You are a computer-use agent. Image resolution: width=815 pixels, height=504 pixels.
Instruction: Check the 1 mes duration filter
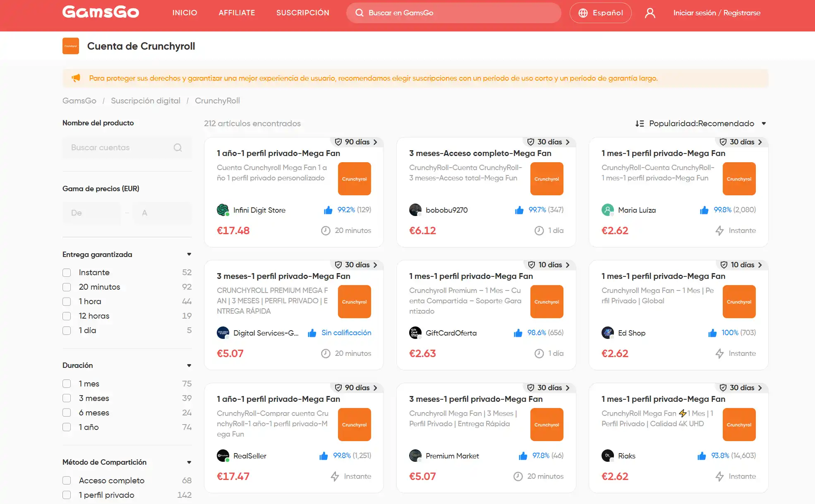(x=67, y=384)
